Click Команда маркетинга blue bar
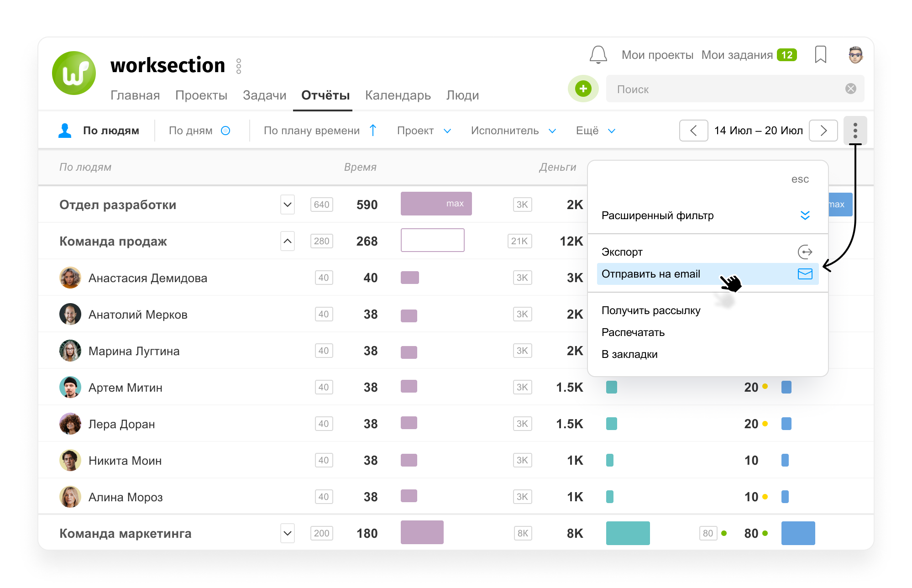The image size is (912, 588). tap(798, 533)
